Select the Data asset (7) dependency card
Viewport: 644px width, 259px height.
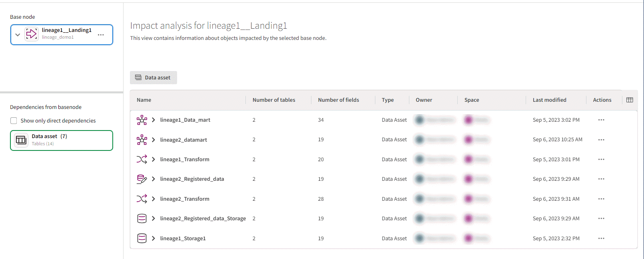(x=62, y=140)
